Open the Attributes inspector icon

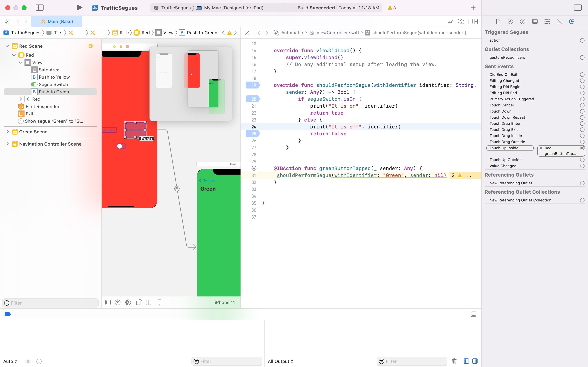pyautogui.click(x=547, y=21)
